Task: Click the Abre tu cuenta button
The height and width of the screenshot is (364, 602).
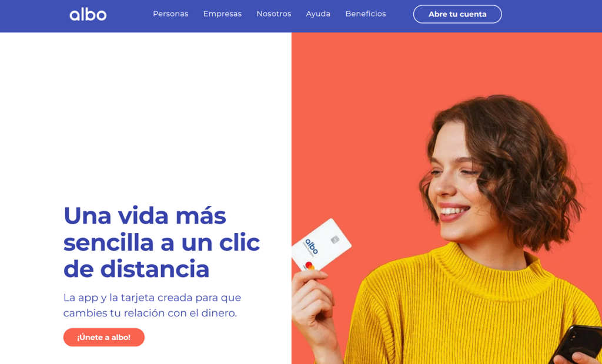Action: [x=457, y=14]
